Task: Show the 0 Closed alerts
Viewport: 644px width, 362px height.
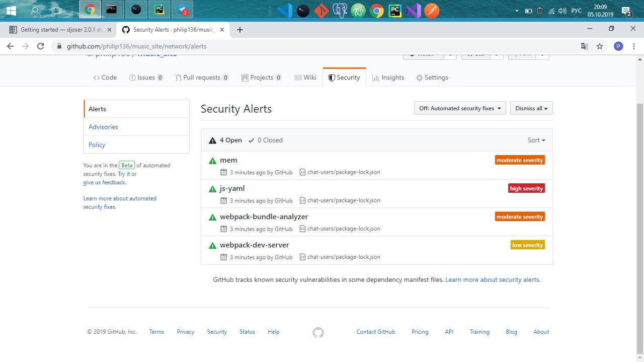Action: point(266,140)
